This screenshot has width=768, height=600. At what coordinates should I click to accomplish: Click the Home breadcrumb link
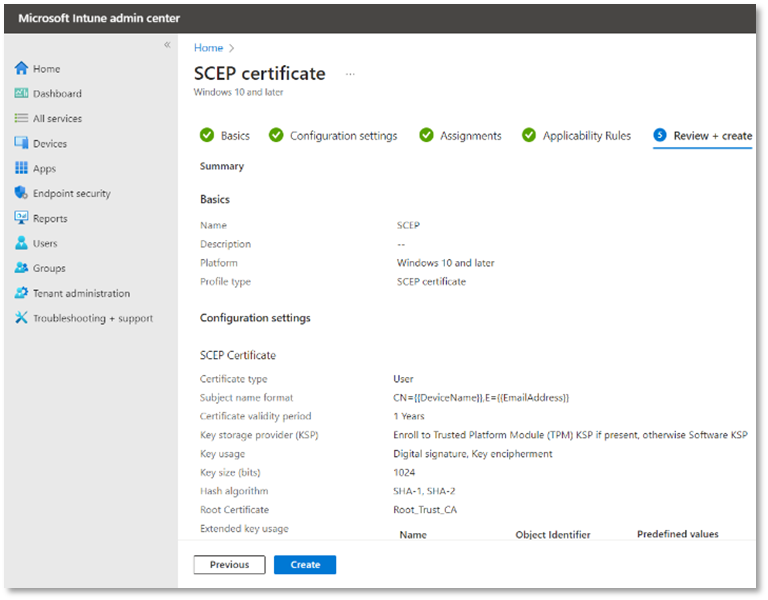point(208,48)
